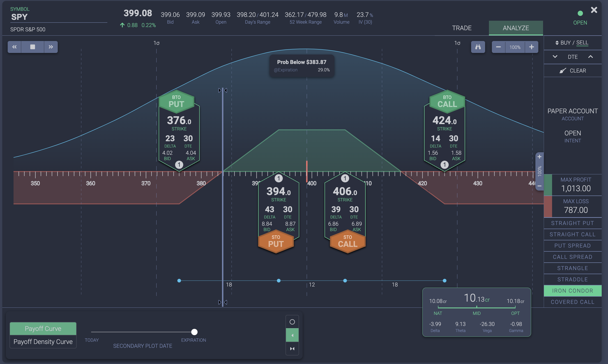Click the Expiration slider handle
This screenshot has height=364, width=608.
(x=194, y=332)
